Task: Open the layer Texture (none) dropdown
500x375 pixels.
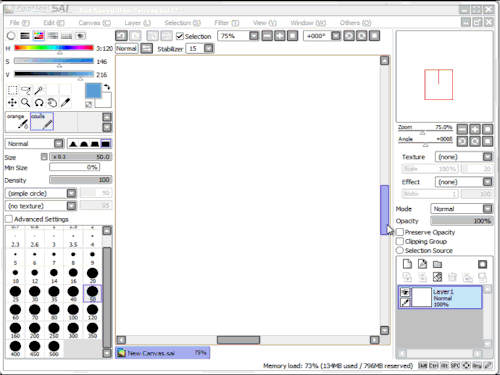Action: pyautogui.click(x=488, y=157)
